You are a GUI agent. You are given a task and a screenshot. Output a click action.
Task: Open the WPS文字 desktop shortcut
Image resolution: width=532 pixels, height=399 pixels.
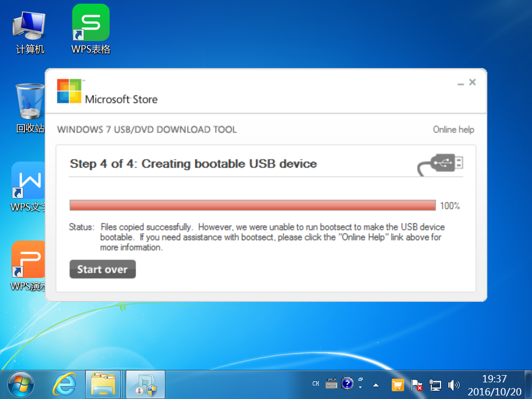(28, 187)
